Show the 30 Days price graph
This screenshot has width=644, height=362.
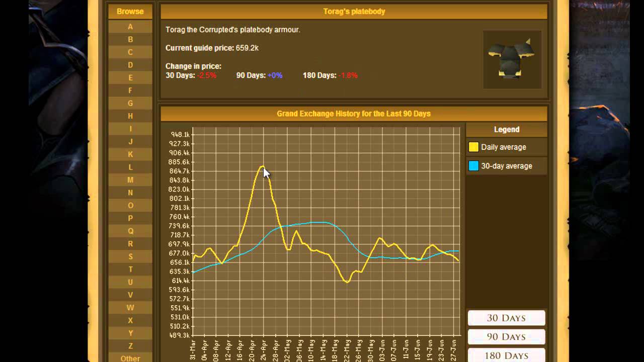(506, 318)
